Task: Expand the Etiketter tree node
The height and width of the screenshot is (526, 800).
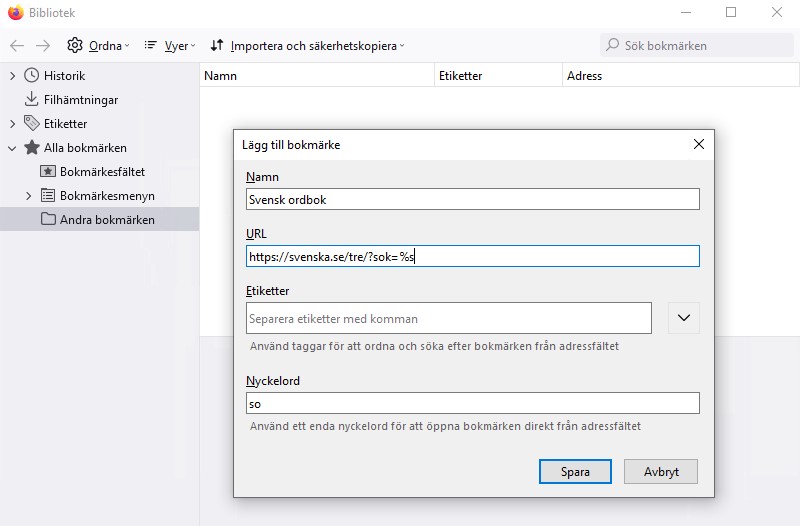Action: (13, 124)
